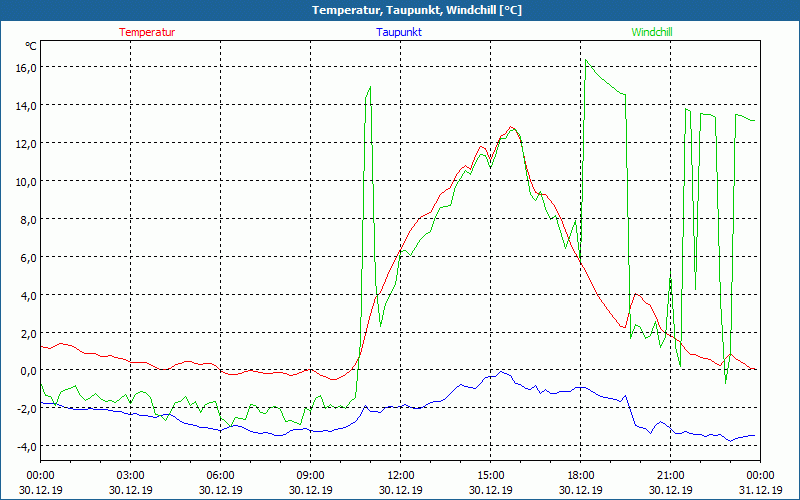Click the 09:00 time axis label
Viewport: 800px width, 500px height.
point(311,476)
